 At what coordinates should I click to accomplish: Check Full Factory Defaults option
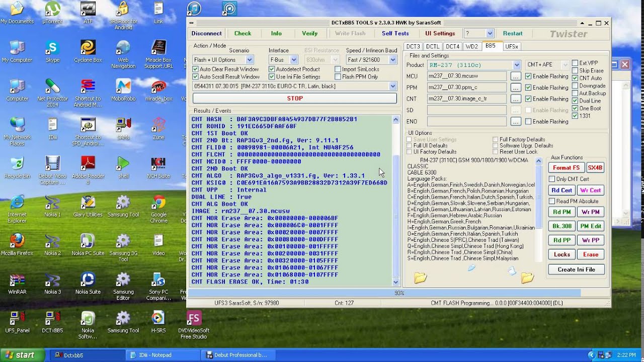(496, 139)
